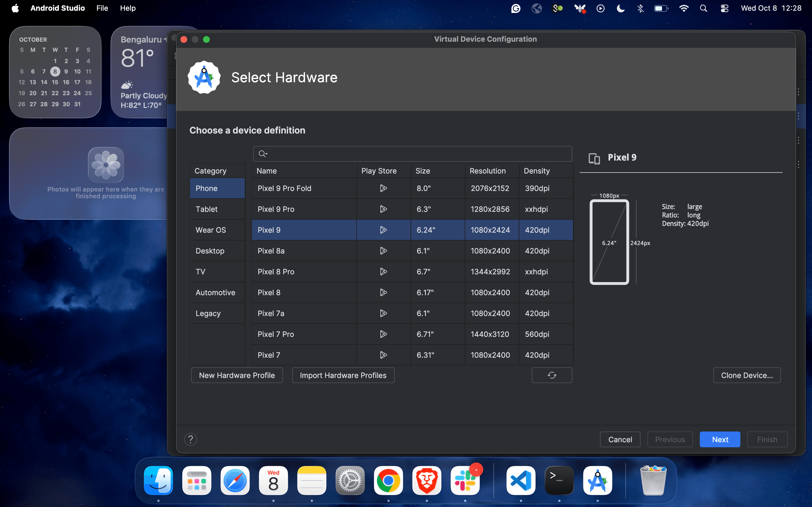This screenshot has height=507, width=812.
Task: Click the search magnifier icon in device filter
Action: pyautogui.click(x=262, y=154)
